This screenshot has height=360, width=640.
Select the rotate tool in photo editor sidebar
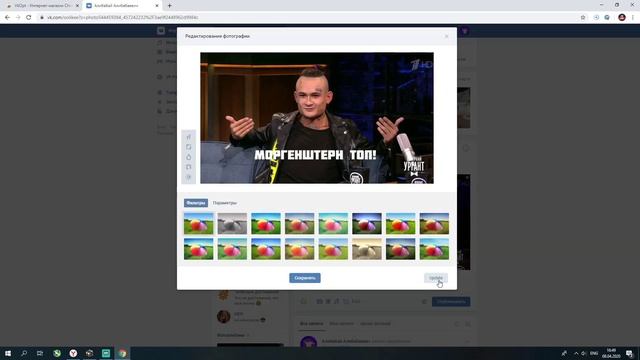(x=189, y=167)
